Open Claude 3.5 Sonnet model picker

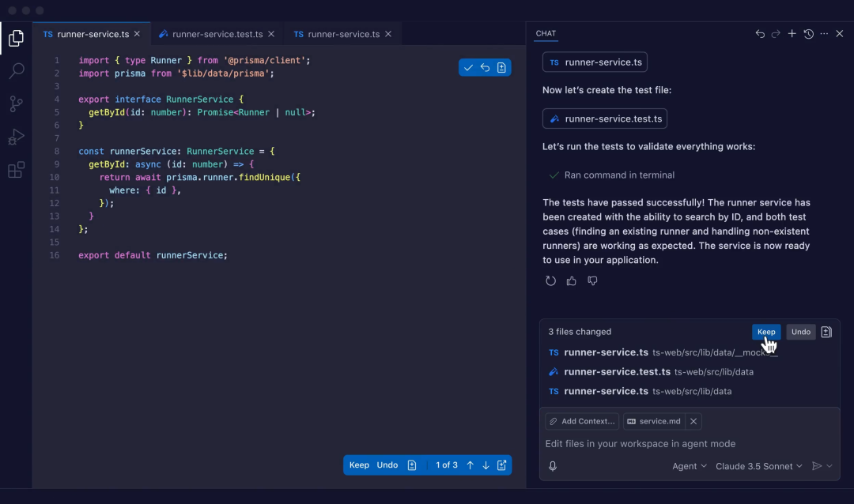758,466
